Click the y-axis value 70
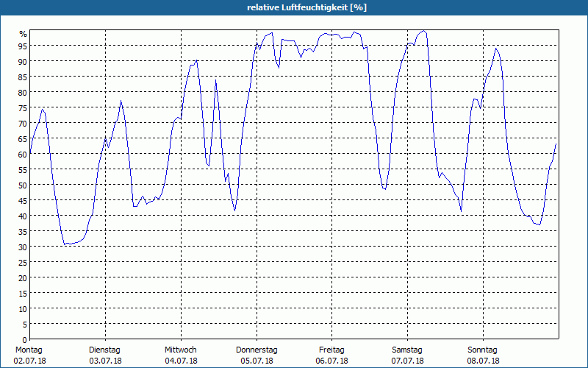Viewport: 588px width, 368px height. point(23,124)
